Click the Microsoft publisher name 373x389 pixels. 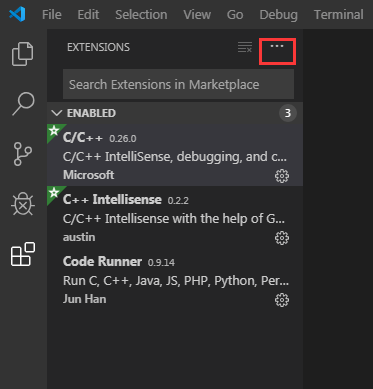89,175
